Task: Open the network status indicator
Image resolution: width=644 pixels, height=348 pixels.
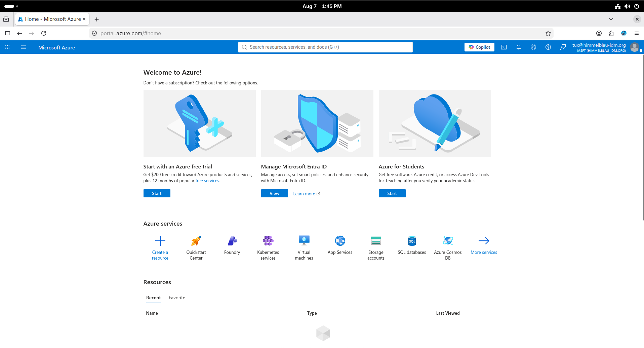Action: point(618,6)
